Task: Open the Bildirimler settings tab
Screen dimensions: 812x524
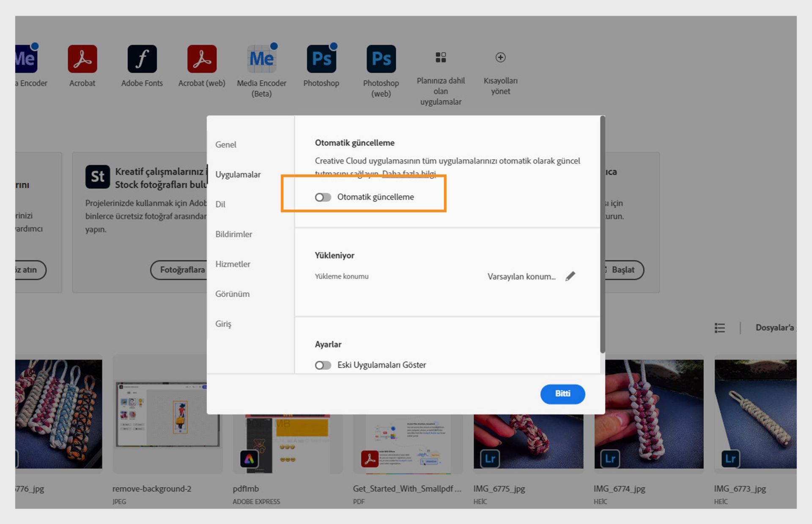Action: pyautogui.click(x=233, y=234)
